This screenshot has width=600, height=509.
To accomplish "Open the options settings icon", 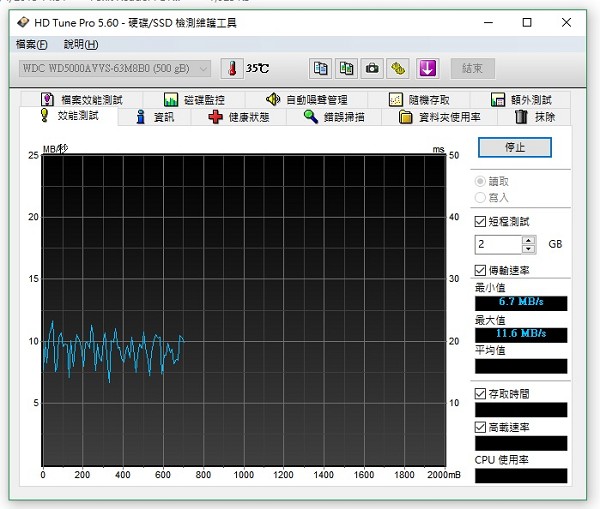I will click(398, 69).
